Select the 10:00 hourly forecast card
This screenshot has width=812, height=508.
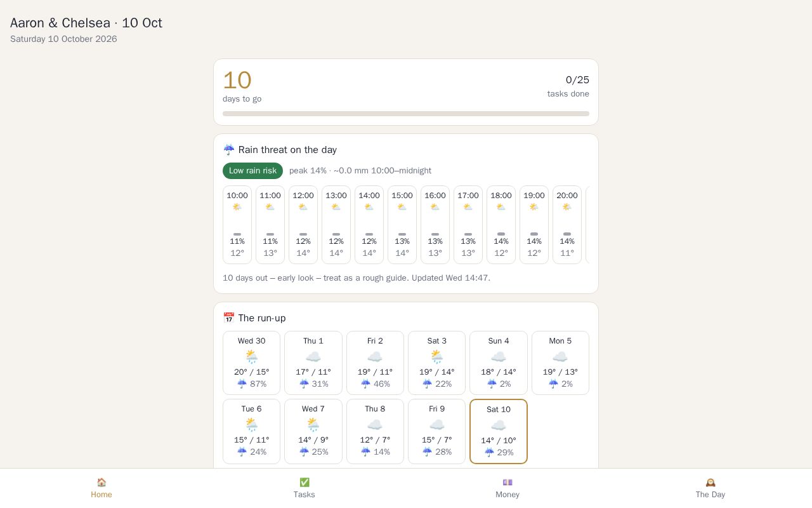[x=237, y=225]
